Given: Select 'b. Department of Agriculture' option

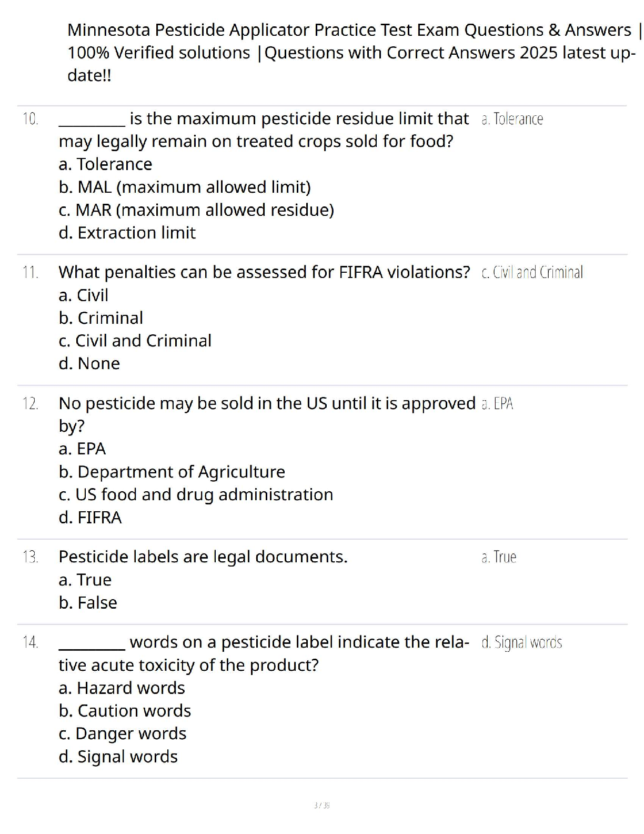Looking at the screenshot, I should pos(172,472).
